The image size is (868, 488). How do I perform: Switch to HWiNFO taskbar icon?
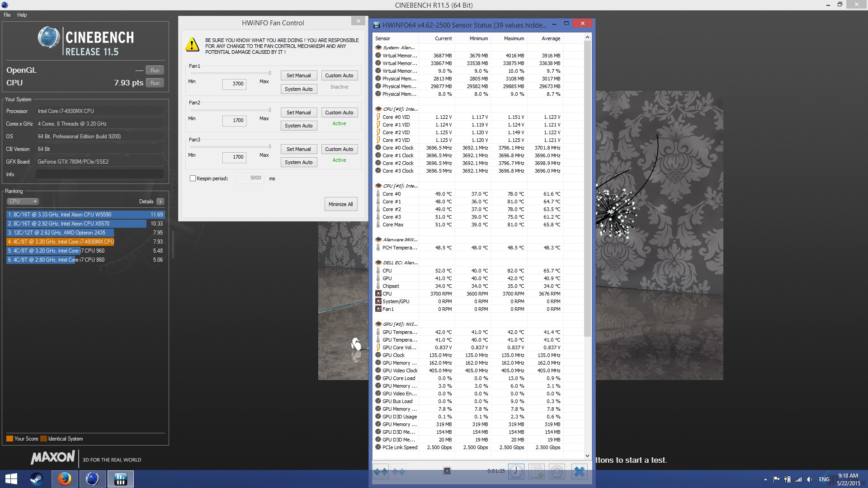[120, 479]
